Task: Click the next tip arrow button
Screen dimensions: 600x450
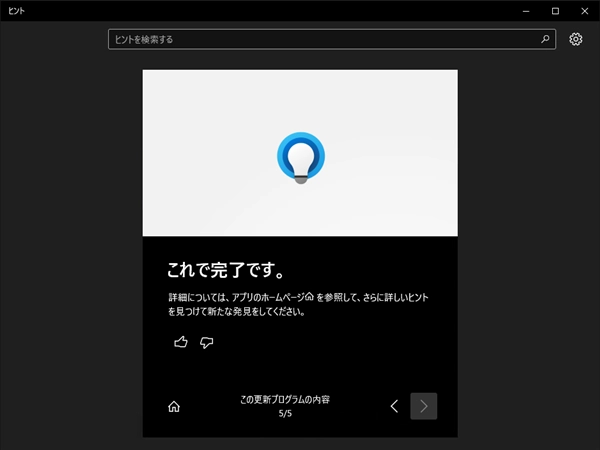Action: tap(424, 406)
